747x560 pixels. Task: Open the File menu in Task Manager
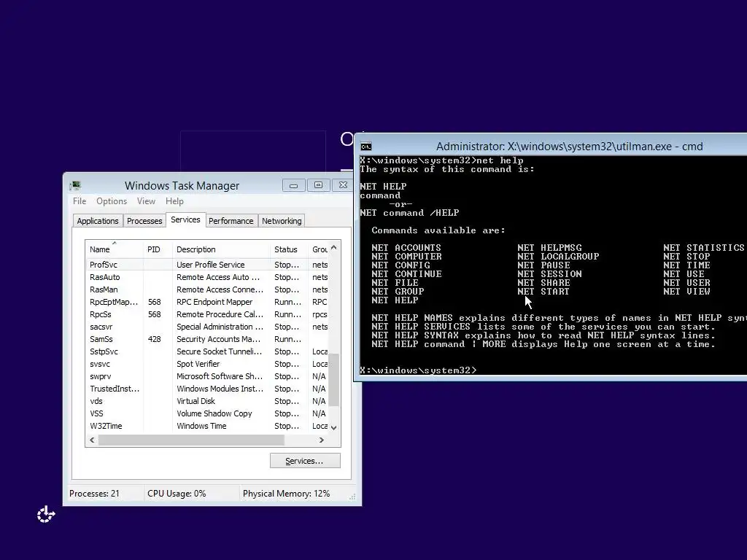(x=80, y=201)
